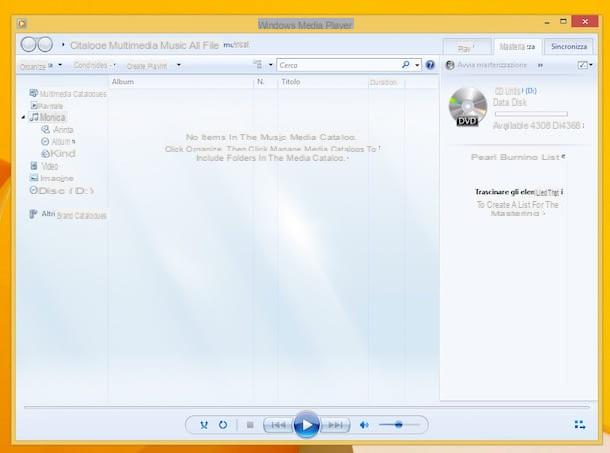
Task: Click the CD Unit (D:) link
Action: [515, 91]
